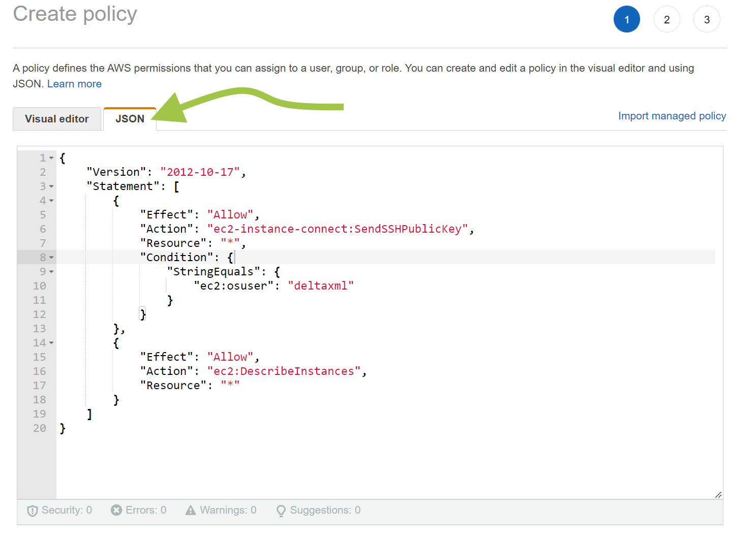Open the Learn more link
Screen dimensions: 756x538
(x=74, y=84)
